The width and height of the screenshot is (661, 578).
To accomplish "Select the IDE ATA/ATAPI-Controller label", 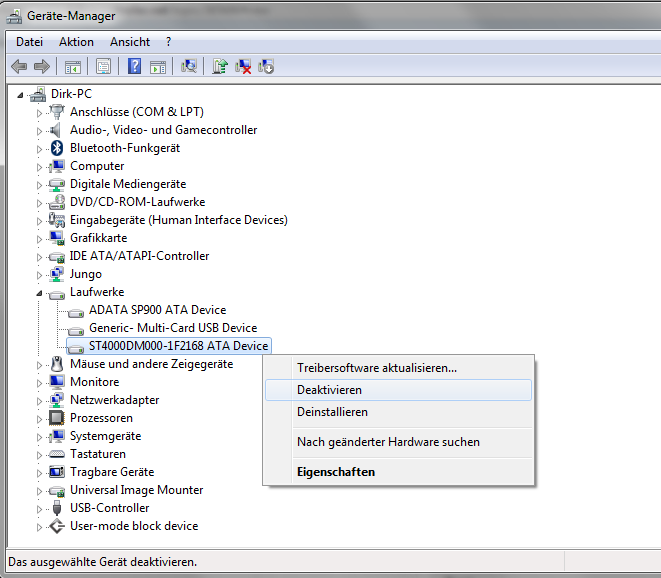I will 139,256.
